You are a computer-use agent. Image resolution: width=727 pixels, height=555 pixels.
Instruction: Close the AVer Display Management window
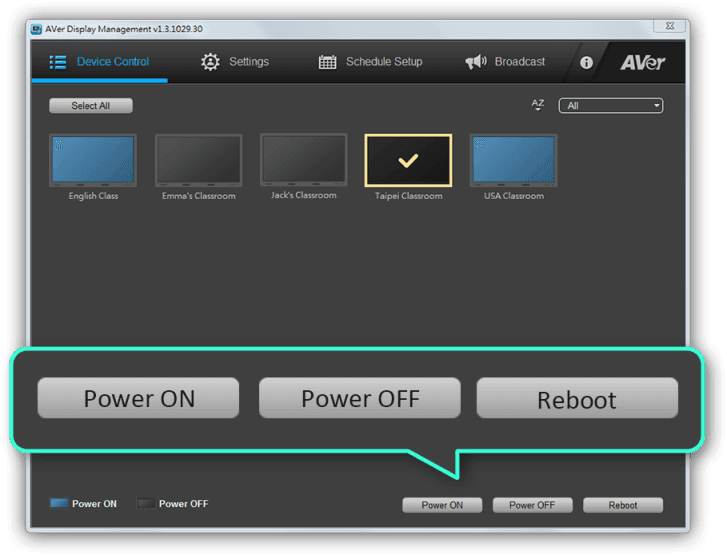[670, 26]
